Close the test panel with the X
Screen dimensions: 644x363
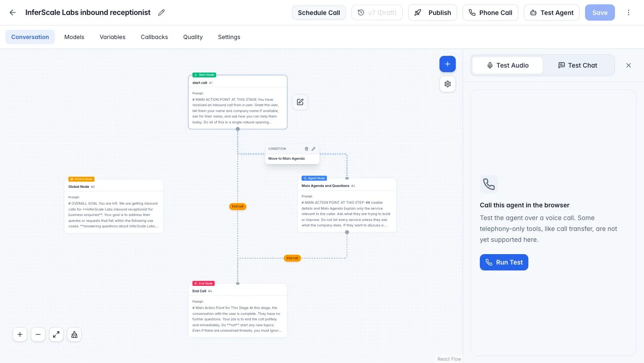[629, 65]
